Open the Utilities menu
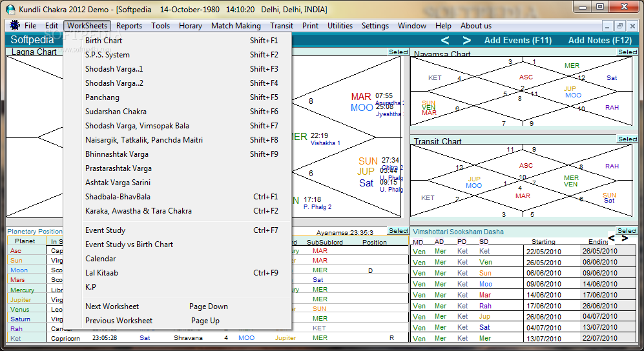 click(x=340, y=25)
